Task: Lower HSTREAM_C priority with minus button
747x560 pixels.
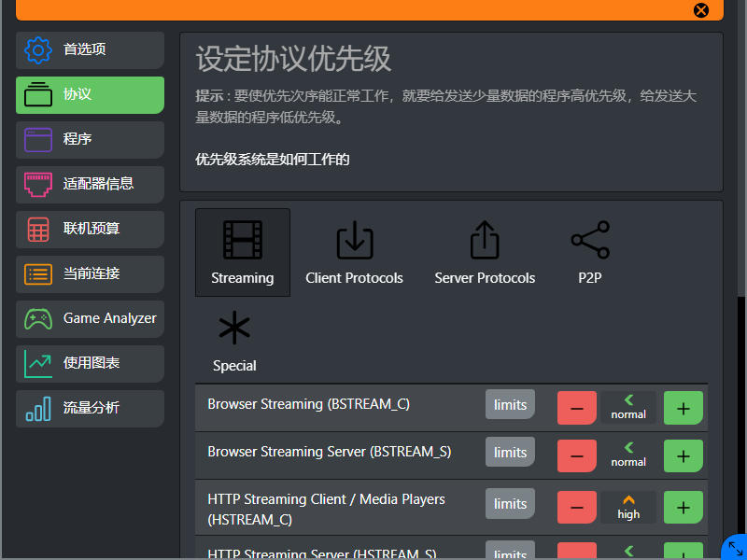Action: (x=576, y=507)
